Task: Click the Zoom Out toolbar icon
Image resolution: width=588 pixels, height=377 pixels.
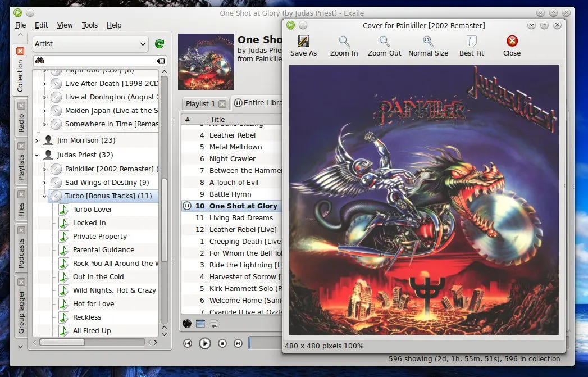Action: click(384, 46)
